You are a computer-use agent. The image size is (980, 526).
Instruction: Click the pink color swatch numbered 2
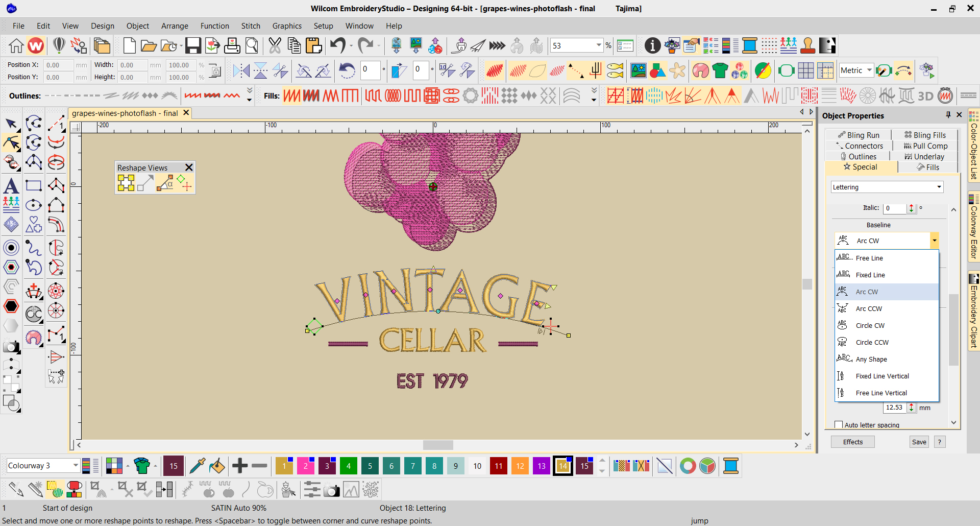(x=305, y=466)
